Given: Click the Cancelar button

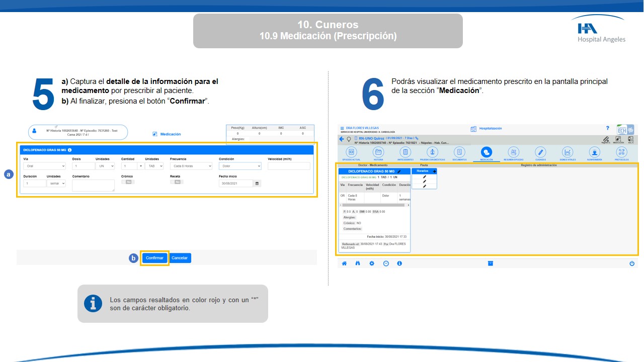Looking at the screenshot, I should pyautogui.click(x=180, y=258).
